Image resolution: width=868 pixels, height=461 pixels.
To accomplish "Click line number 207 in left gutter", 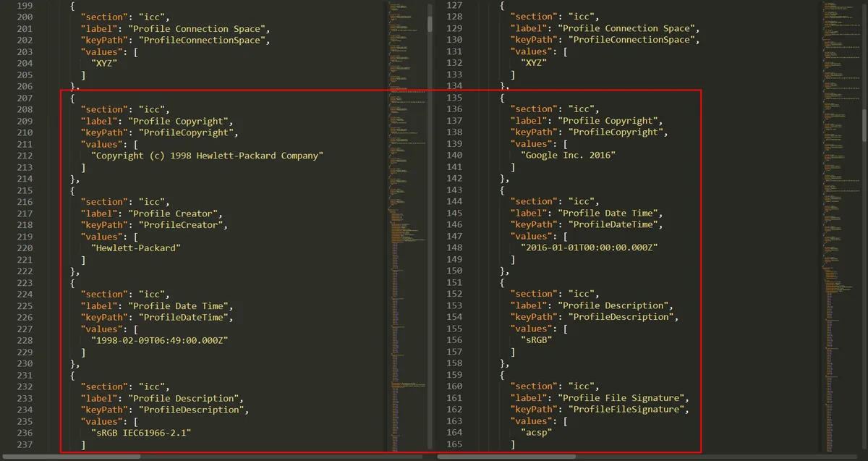I will point(25,98).
